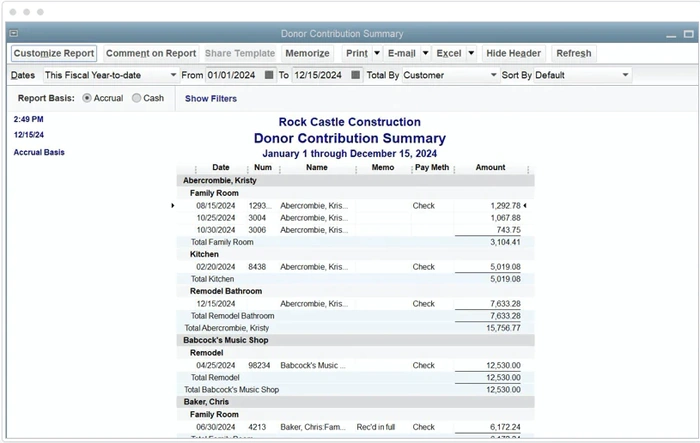Select the Abercrombie, Kristy group header
700x443 pixels.
[x=220, y=180]
